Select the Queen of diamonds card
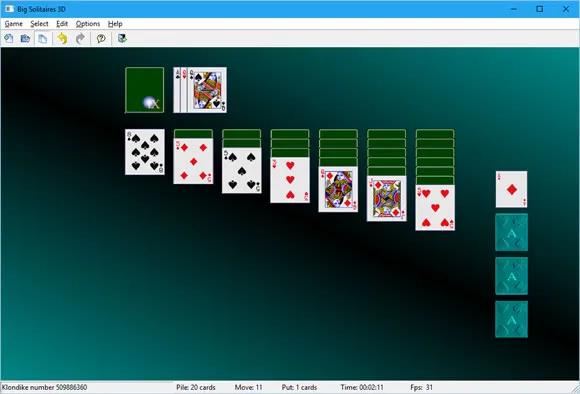 pos(338,189)
